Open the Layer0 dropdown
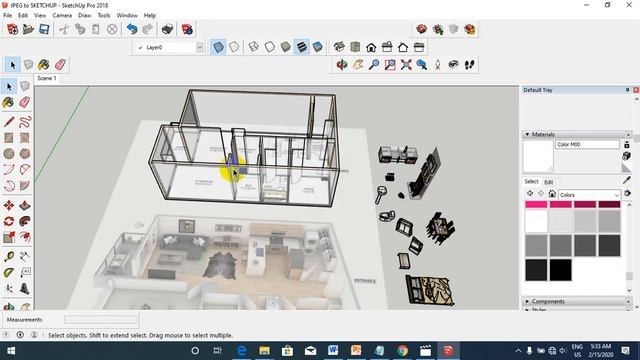640x360 pixels. (200, 47)
